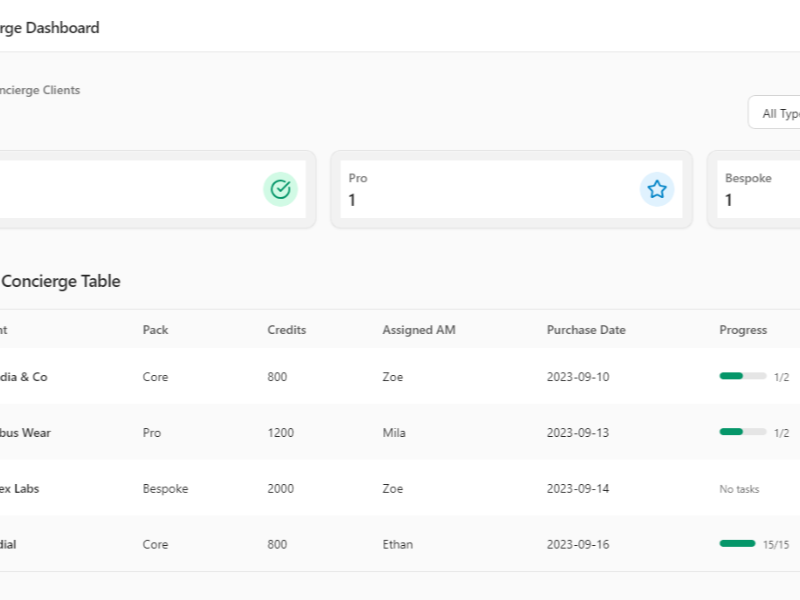The width and height of the screenshot is (800, 600).
Task: Click the Concierge Table heading
Action: point(61,281)
